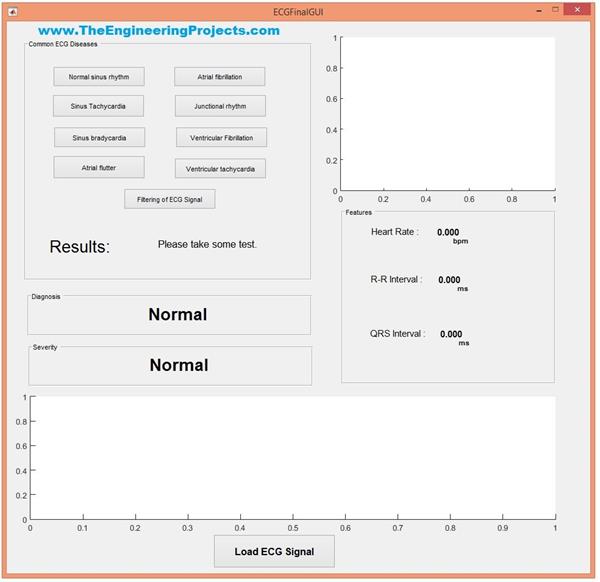Run the Sinus Tachycardia test
This screenshot has width=600, height=582.
(x=98, y=106)
